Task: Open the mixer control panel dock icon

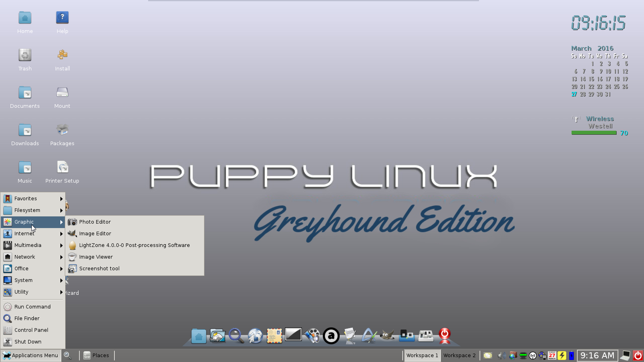Action: pyautogui.click(x=426, y=335)
